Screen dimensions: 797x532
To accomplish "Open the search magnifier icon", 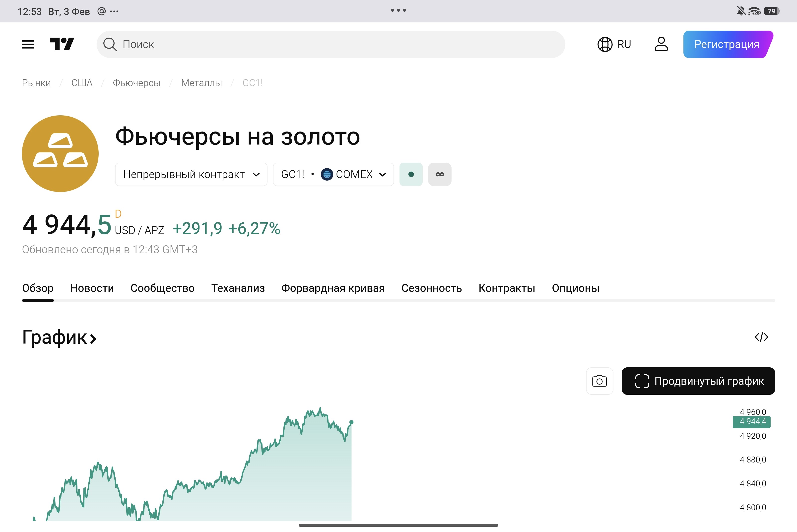I will [110, 44].
